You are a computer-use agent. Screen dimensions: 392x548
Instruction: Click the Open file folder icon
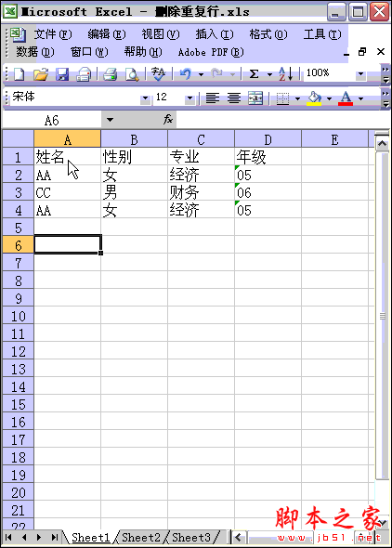pos(41,74)
